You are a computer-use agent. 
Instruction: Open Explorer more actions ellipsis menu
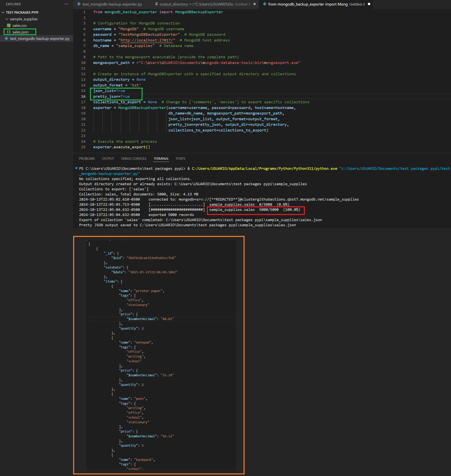click(x=66, y=4)
